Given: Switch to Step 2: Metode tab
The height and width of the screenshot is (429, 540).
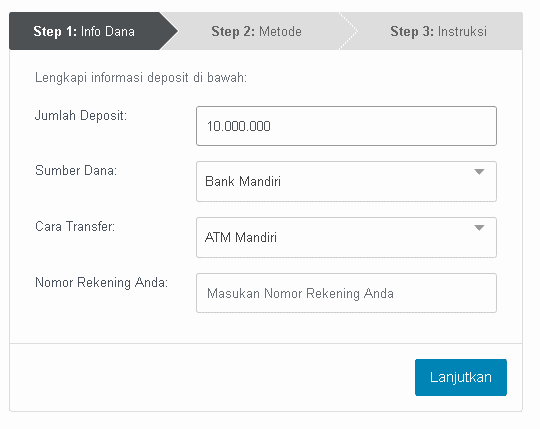Looking at the screenshot, I should [x=257, y=31].
